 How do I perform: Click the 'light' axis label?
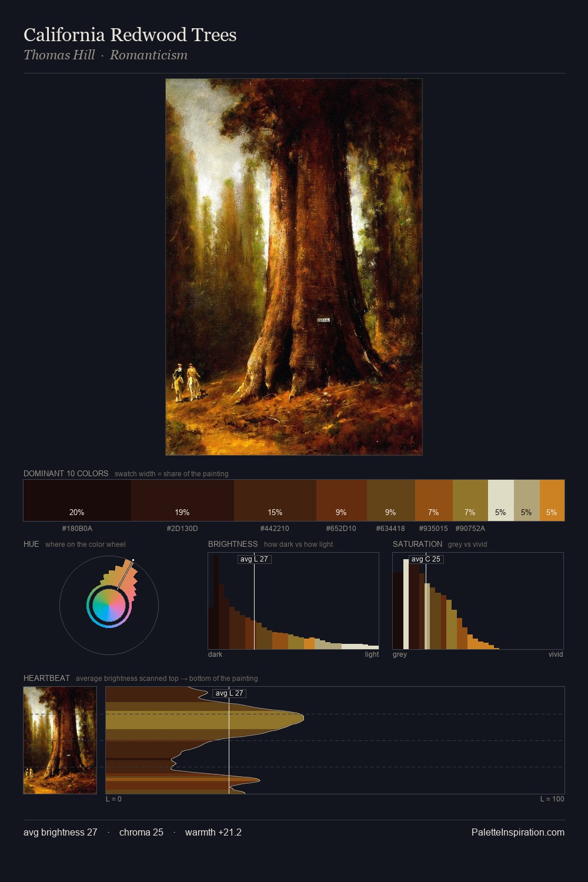tap(372, 654)
